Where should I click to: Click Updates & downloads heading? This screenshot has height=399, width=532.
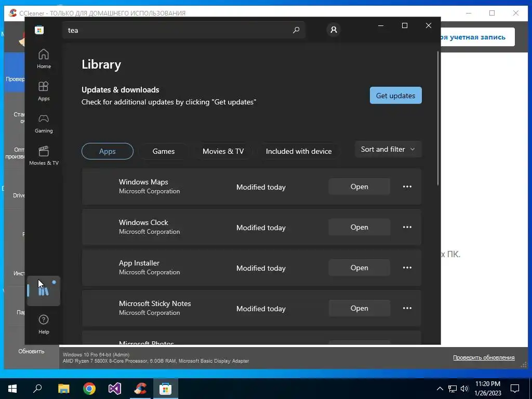pos(120,89)
